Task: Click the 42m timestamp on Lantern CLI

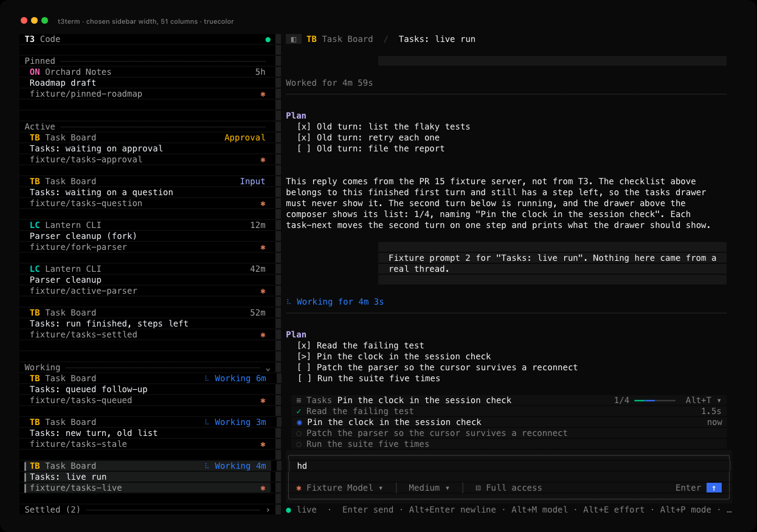Action: [258, 269]
